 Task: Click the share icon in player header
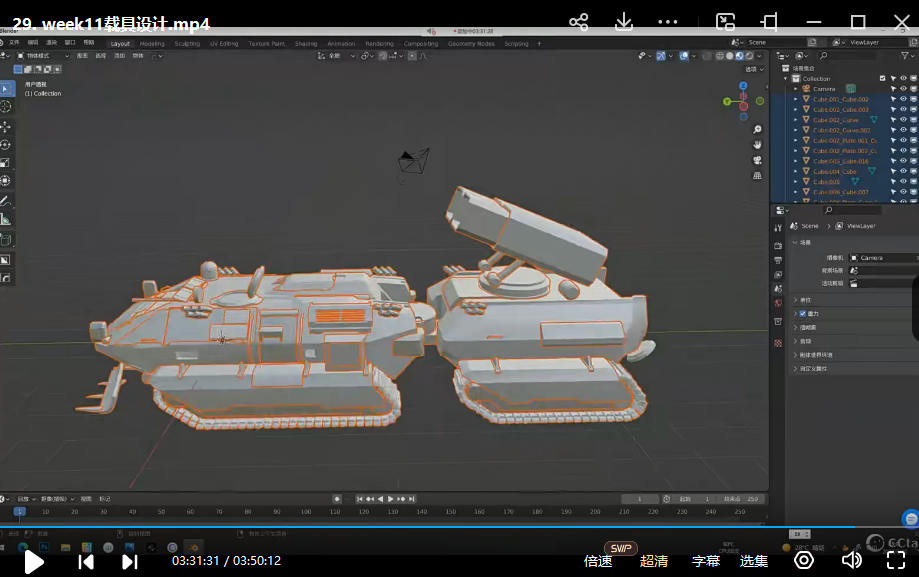[x=578, y=22]
